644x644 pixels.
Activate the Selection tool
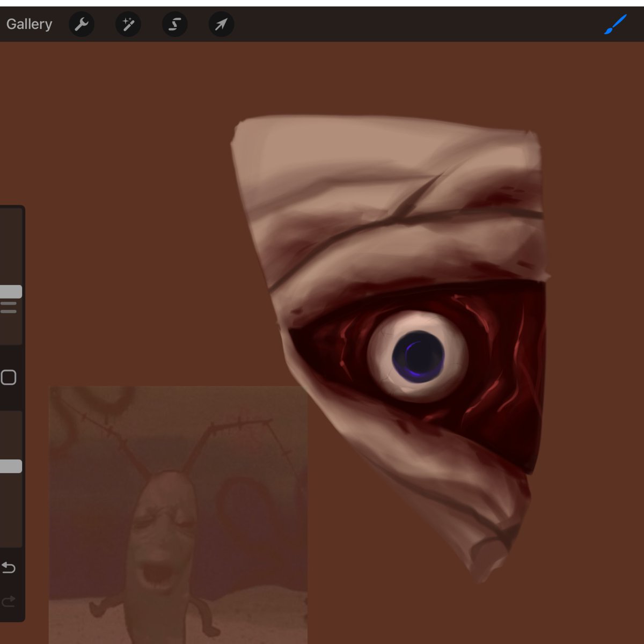coord(175,24)
